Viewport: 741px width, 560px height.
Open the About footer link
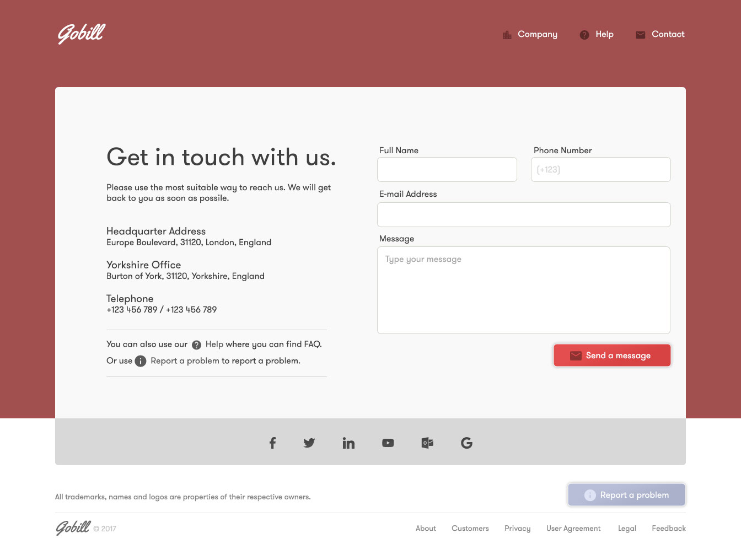pyautogui.click(x=426, y=528)
